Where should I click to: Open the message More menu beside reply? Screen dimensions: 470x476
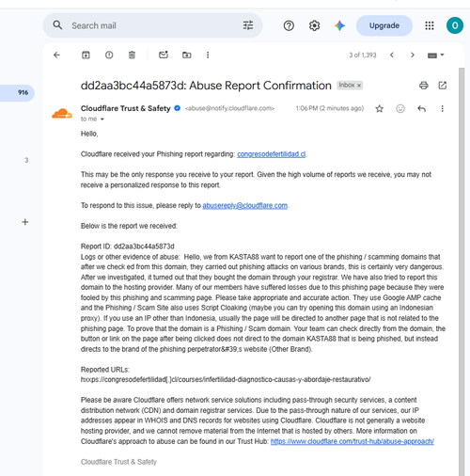(442, 109)
